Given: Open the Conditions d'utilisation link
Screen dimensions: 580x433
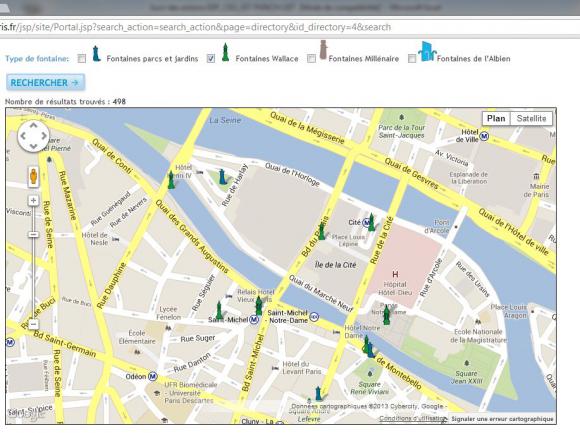Looking at the screenshot, I should 413,418.
